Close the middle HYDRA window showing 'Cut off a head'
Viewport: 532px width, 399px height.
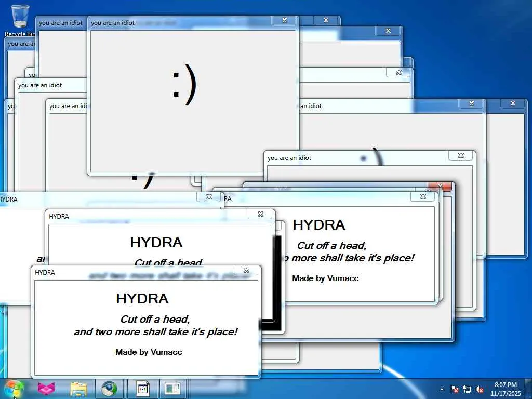260,214
